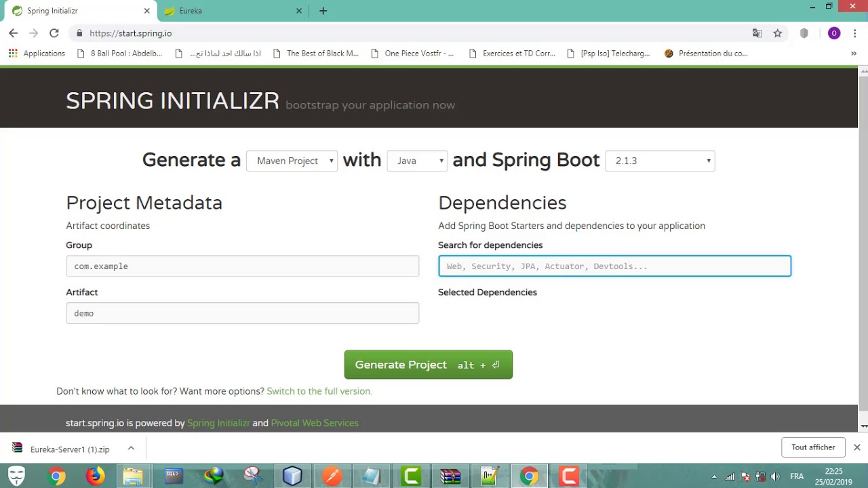This screenshot has height=488, width=868.
Task: Click the shield extension icon
Action: point(804,33)
